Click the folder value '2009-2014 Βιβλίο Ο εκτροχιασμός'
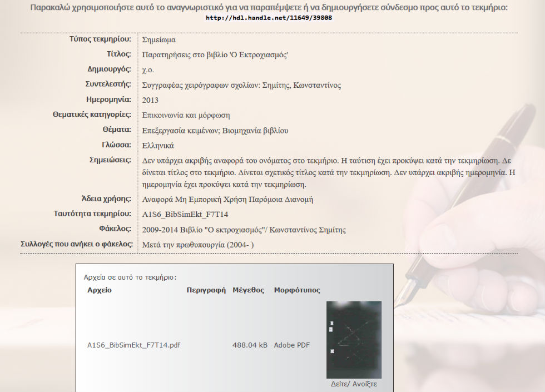This screenshot has height=392, width=545. pyautogui.click(x=244, y=230)
